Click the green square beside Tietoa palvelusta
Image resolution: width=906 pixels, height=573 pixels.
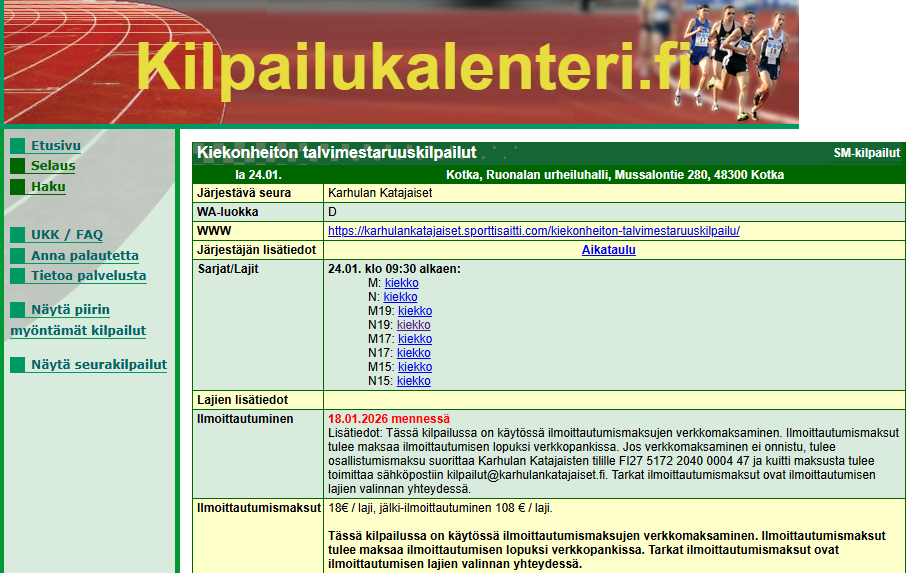(17, 276)
